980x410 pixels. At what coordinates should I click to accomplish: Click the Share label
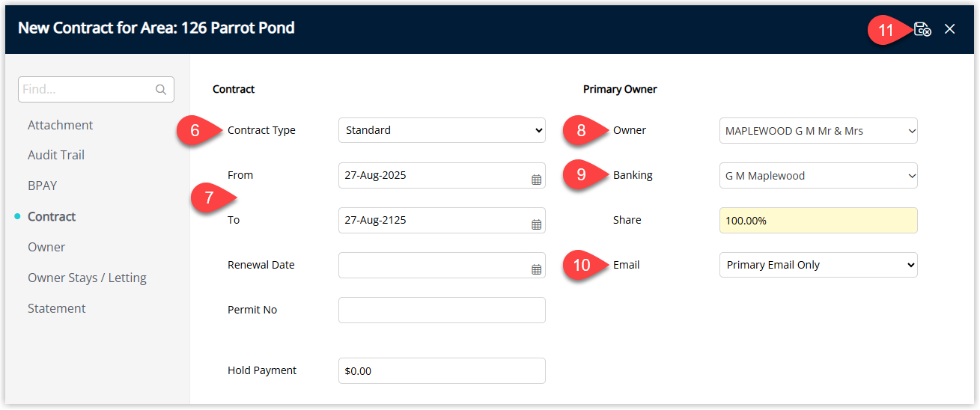(x=627, y=220)
